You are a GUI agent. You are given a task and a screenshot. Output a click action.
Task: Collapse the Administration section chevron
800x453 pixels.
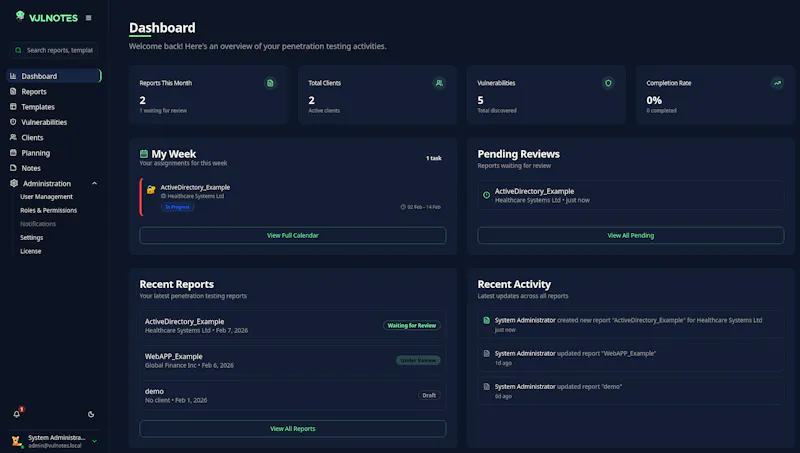point(94,184)
